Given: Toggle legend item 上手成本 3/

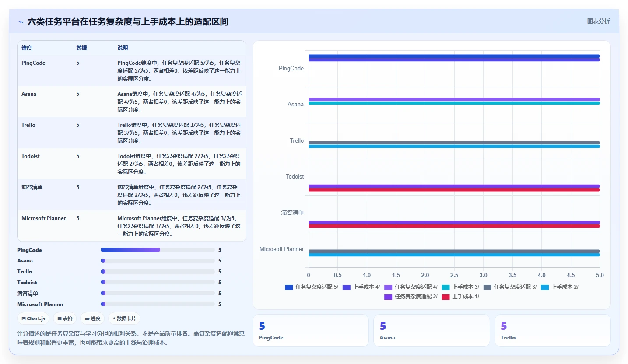Looking at the screenshot, I should (460, 287).
